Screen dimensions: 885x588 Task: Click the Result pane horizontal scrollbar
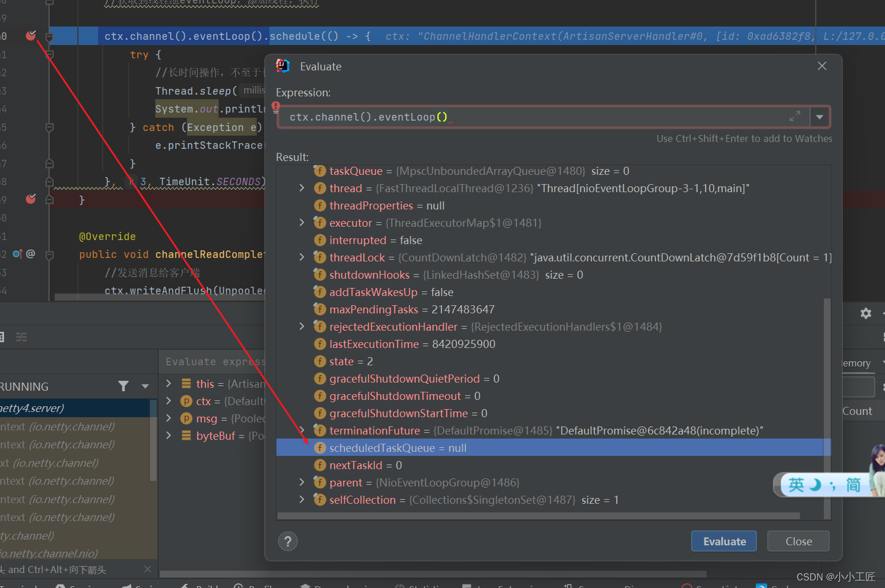point(539,516)
